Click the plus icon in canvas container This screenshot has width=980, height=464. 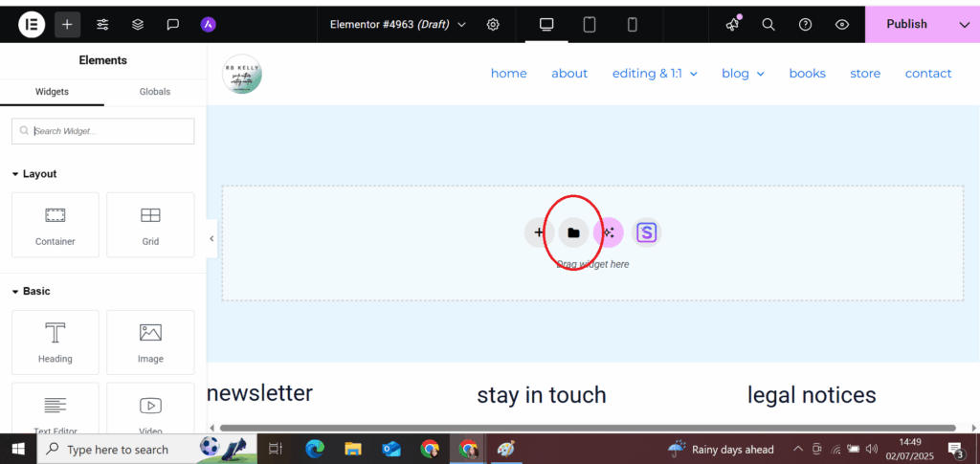coord(539,232)
